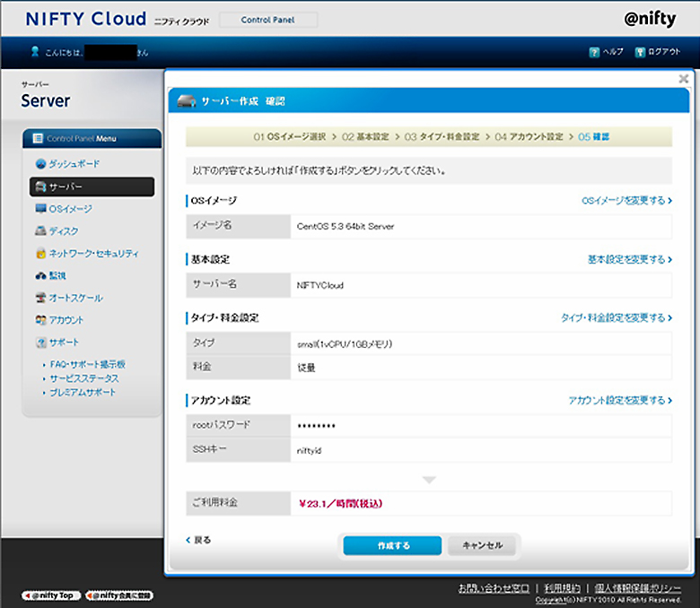The image size is (700, 608).
Task: Click the 作成する button
Action: [x=392, y=545]
